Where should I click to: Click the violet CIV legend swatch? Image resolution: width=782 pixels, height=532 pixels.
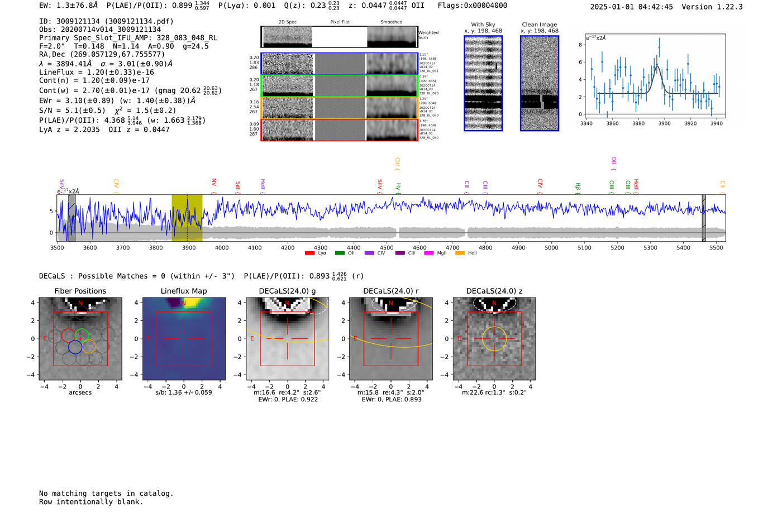(x=369, y=253)
